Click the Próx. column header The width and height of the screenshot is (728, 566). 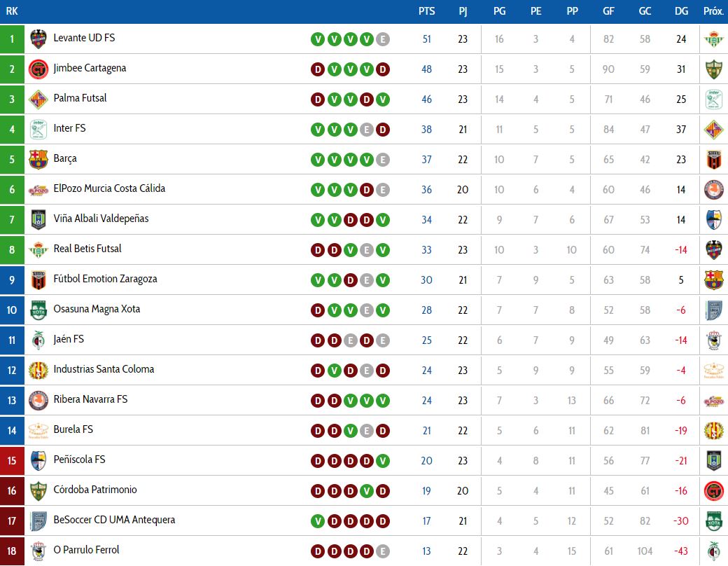tap(713, 11)
